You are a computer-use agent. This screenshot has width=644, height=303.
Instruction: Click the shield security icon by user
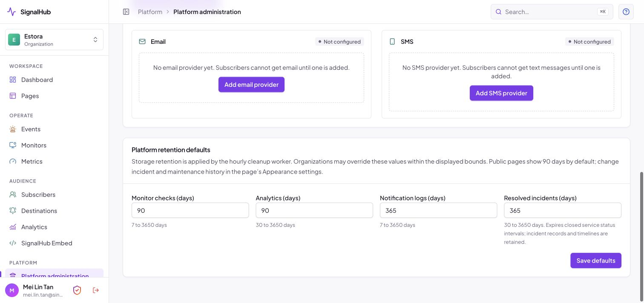[77, 290]
